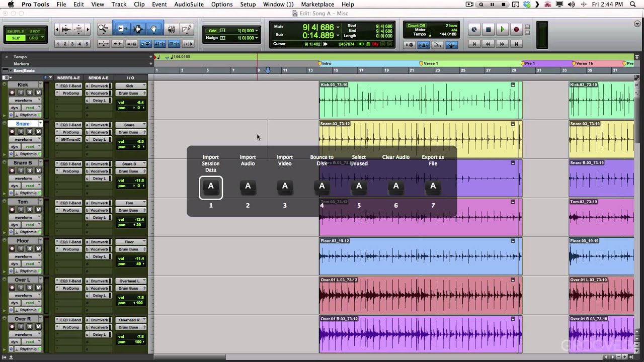Toggle the MIDI Merge button

point(438,45)
